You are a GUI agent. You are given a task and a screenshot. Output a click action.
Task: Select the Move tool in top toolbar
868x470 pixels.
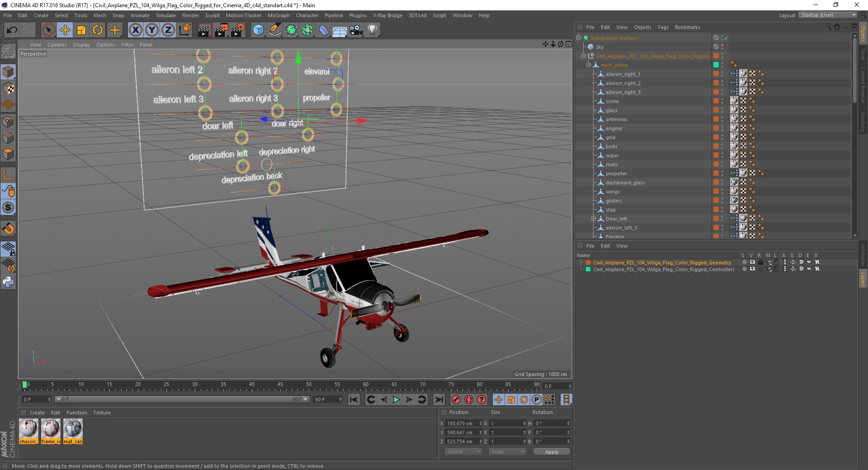pyautogui.click(x=65, y=30)
